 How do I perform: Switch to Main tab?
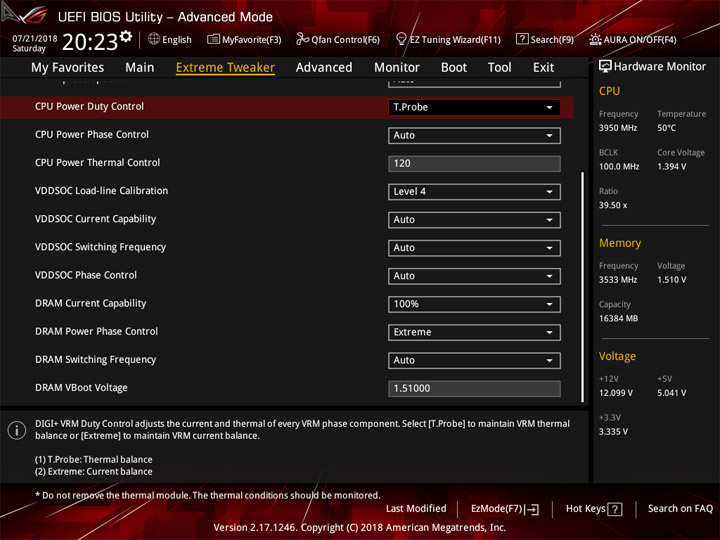point(140,68)
